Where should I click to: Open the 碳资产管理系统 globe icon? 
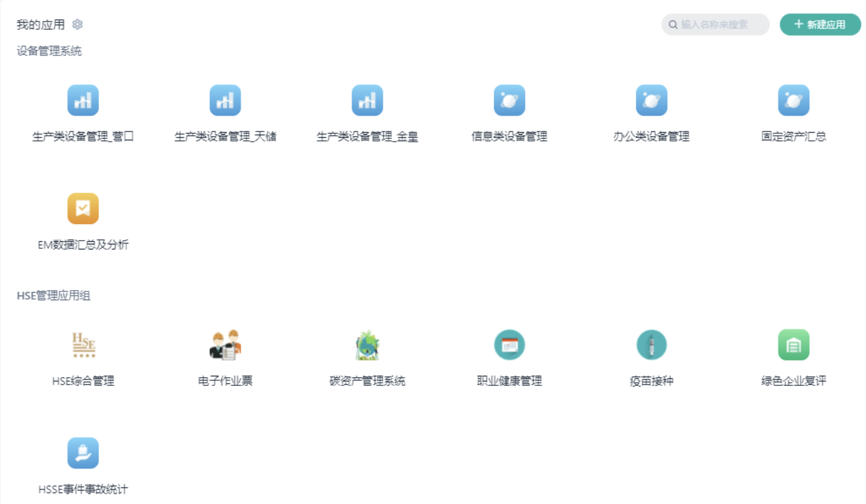[x=368, y=345]
